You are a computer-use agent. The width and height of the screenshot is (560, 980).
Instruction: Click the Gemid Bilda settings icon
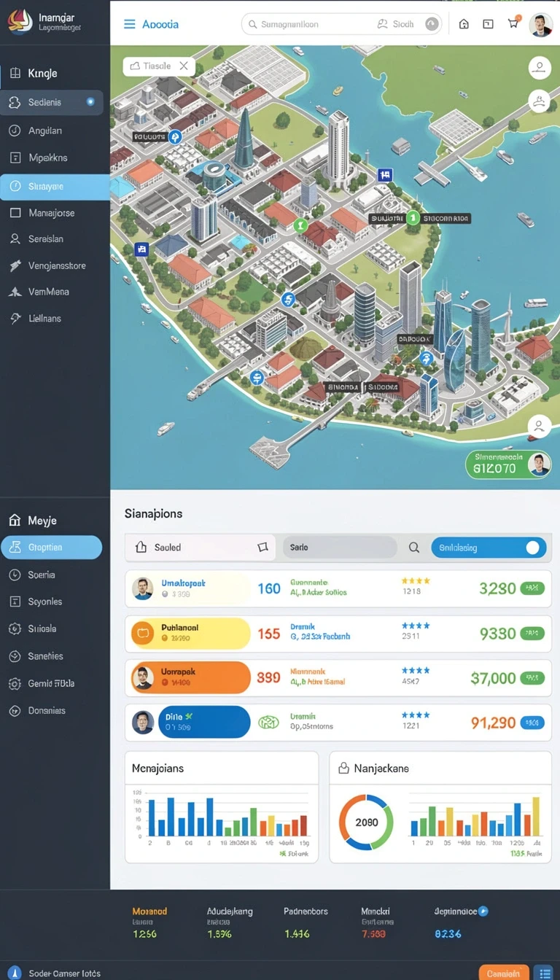pos(15,684)
